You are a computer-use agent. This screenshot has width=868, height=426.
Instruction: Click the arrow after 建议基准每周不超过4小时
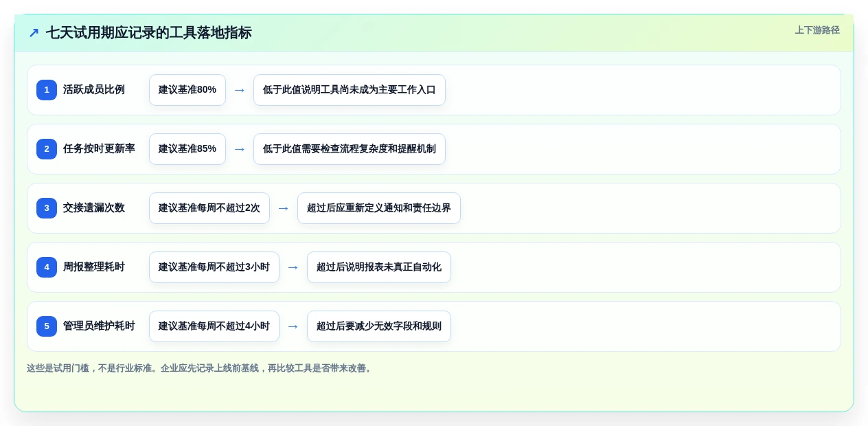click(293, 326)
